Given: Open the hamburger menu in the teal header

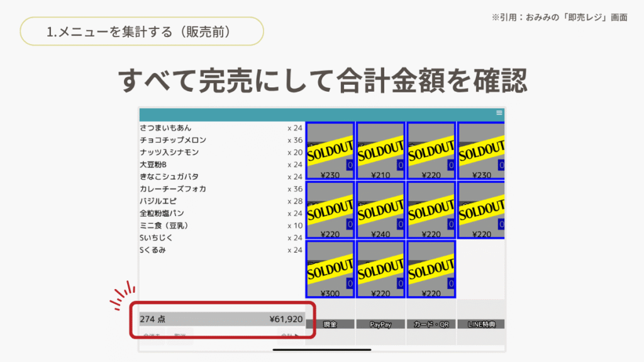Looking at the screenshot, I should click(x=499, y=113).
